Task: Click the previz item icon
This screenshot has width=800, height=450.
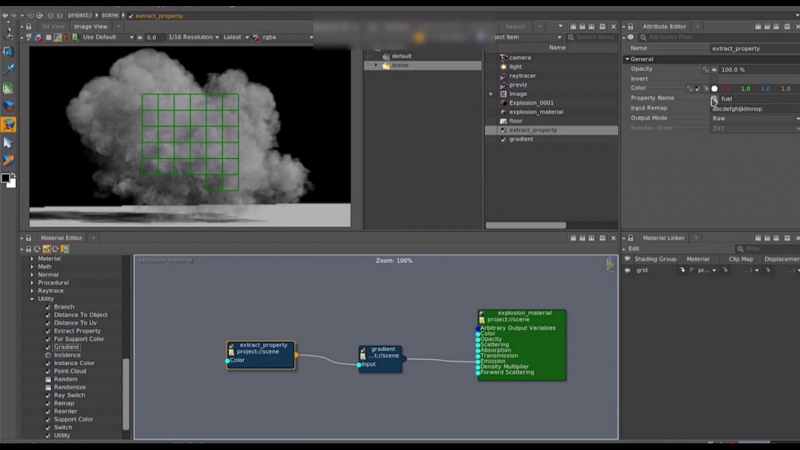Action: coord(504,85)
